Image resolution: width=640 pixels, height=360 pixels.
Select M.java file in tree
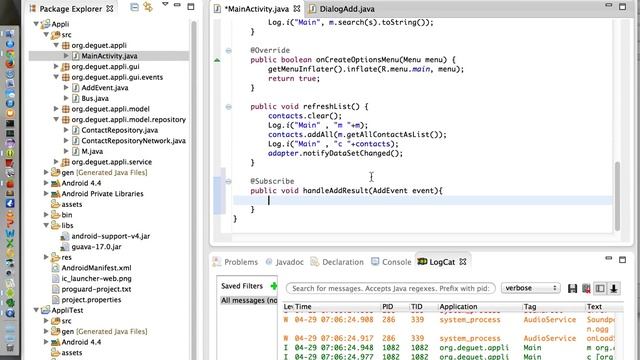tap(92, 151)
